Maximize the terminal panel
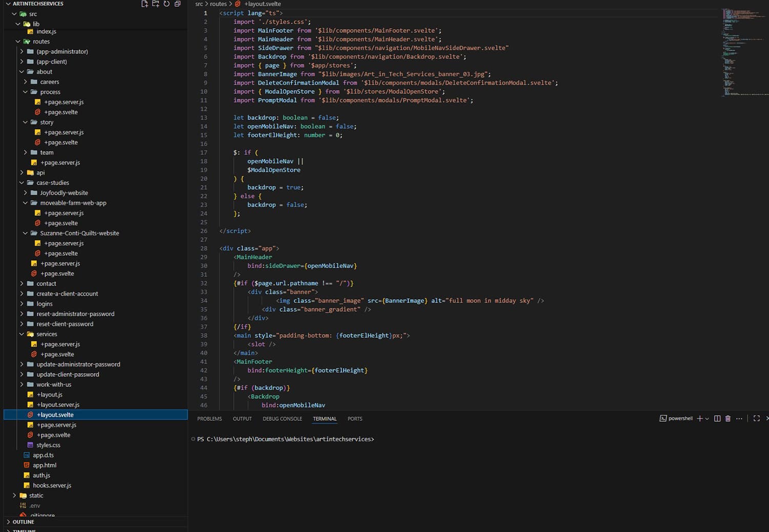769x532 pixels. tap(756, 418)
